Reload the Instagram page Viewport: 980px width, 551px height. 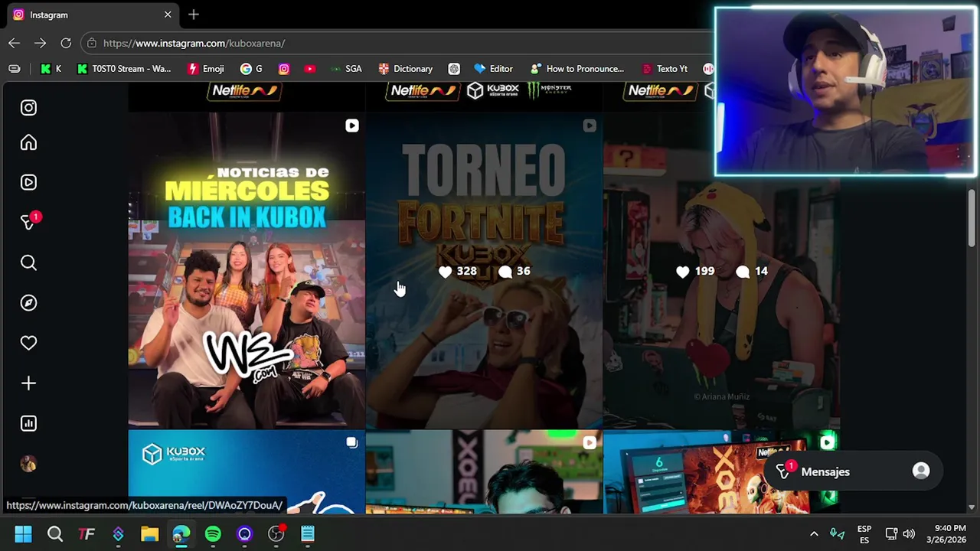pyautogui.click(x=66, y=43)
